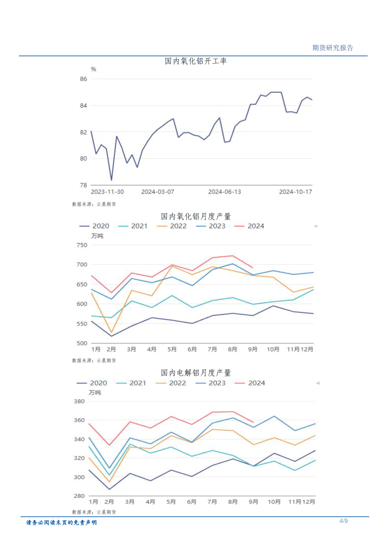Image resolution: width=392 pixels, height=554 pixels.
Task: Click legend page arrow of electrolytic aluminum chart
Action: pyautogui.click(x=318, y=383)
